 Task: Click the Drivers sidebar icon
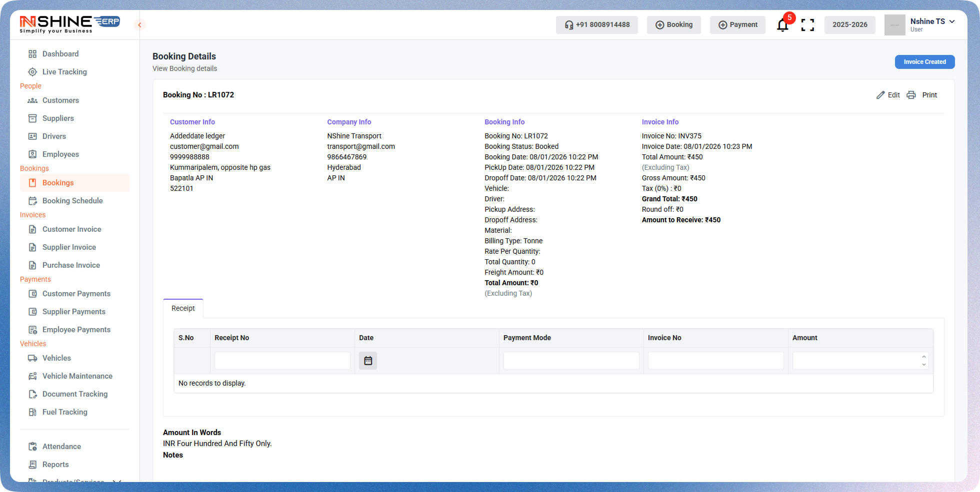(x=32, y=136)
